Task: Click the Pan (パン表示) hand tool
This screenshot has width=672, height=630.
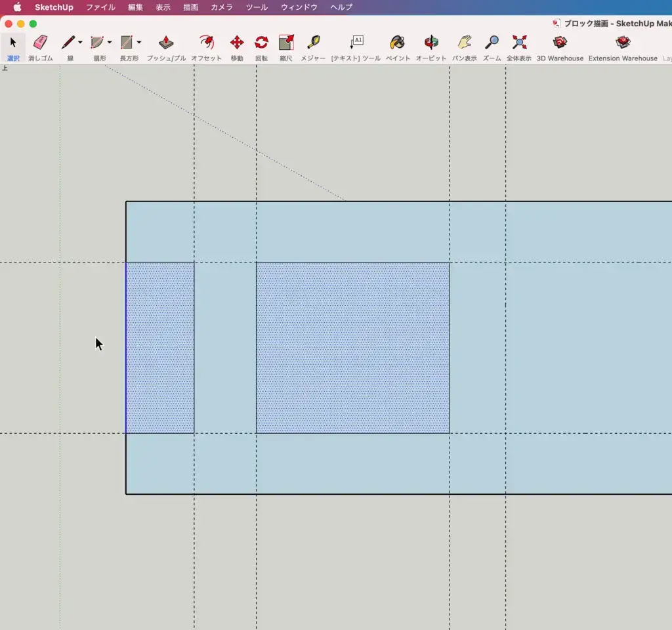Action: pos(465,43)
